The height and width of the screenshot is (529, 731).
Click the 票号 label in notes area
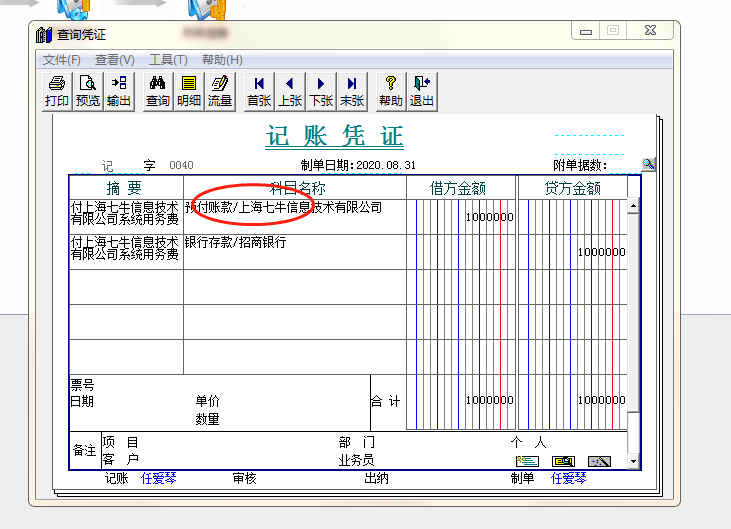(x=83, y=385)
